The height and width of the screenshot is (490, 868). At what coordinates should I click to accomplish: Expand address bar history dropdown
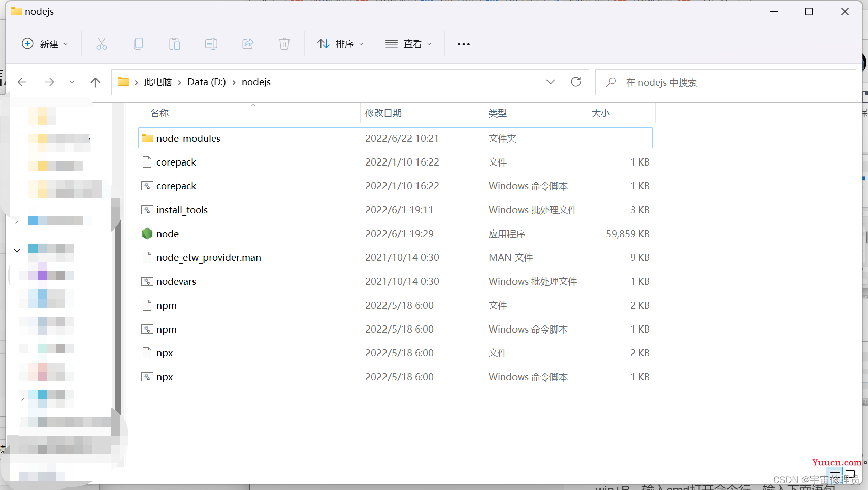pos(551,82)
